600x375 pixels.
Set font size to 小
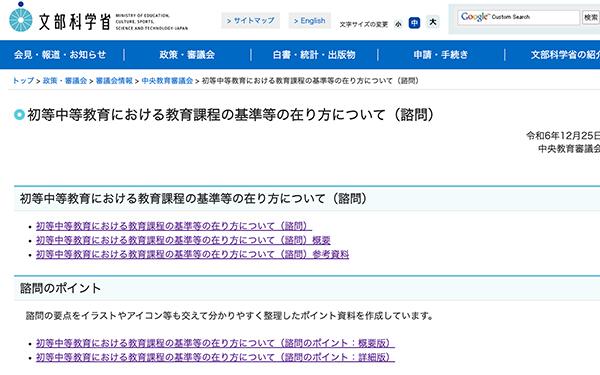coord(398,24)
